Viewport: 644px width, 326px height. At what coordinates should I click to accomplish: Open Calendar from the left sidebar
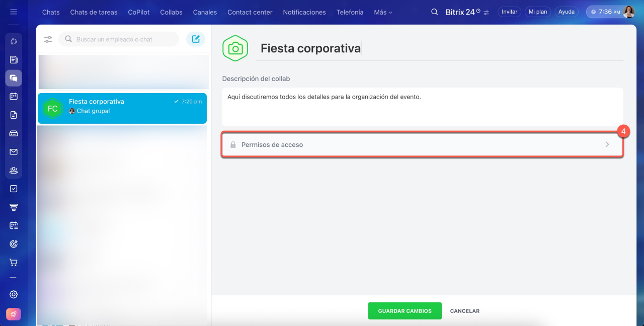[14, 96]
